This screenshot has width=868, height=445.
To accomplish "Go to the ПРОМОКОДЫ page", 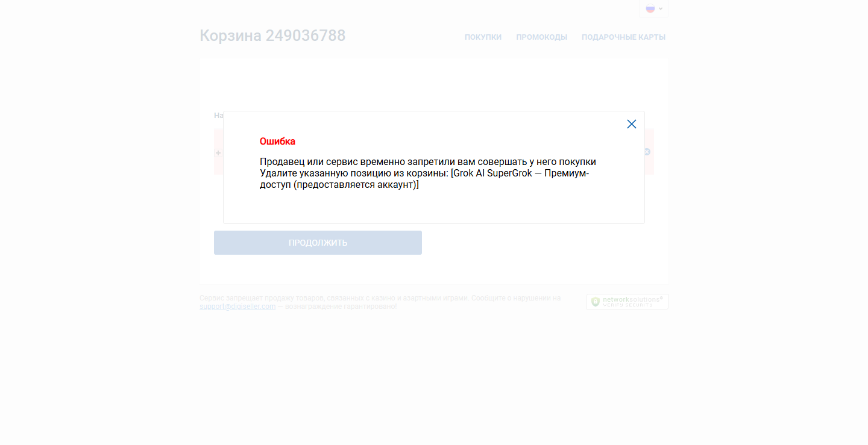I will (x=541, y=37).
